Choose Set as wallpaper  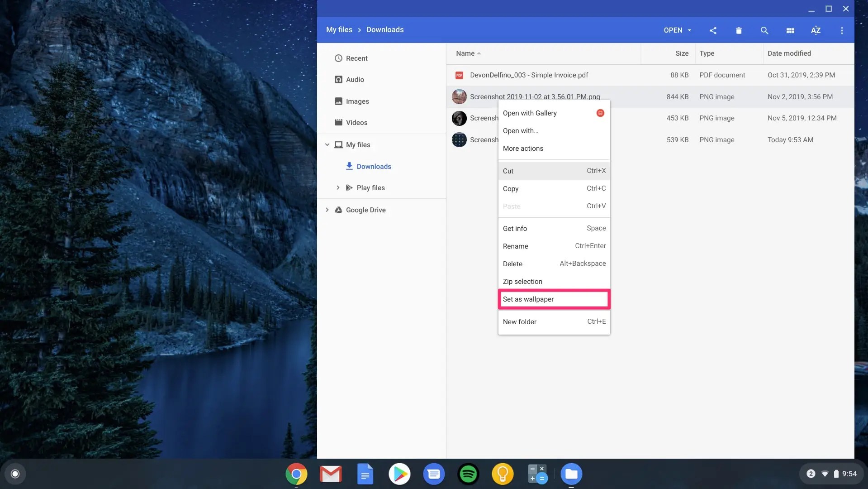554,299
